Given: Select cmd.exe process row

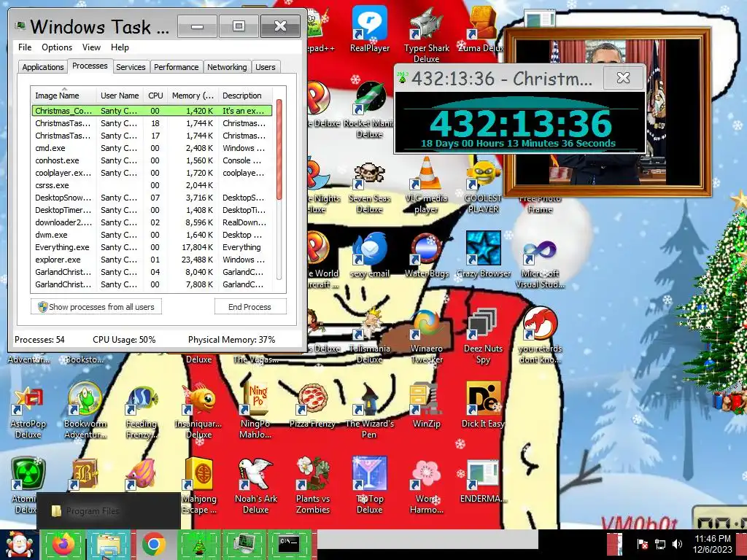Looking at the screenshot, I should tap(152, 149).
